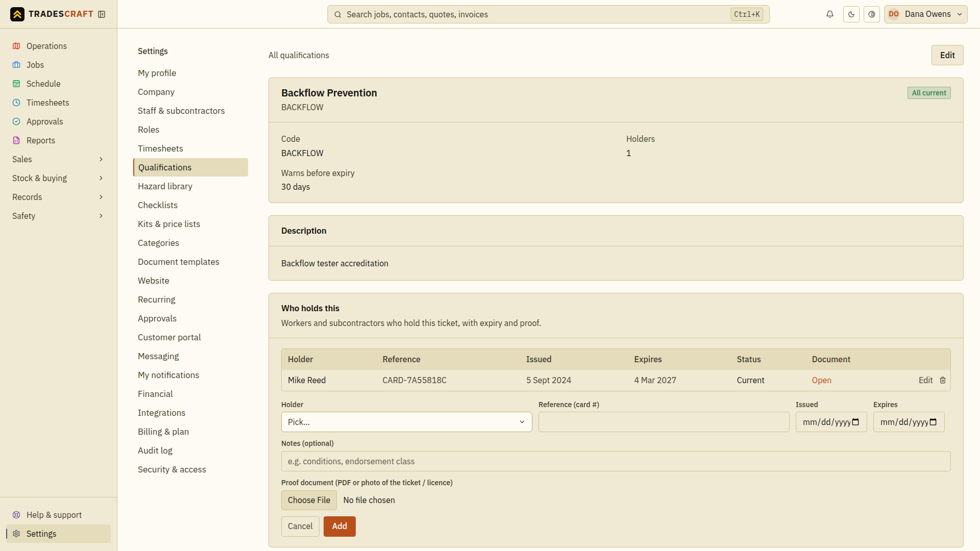Open Audit log settings
980x551 pixels.
point(190,450)
